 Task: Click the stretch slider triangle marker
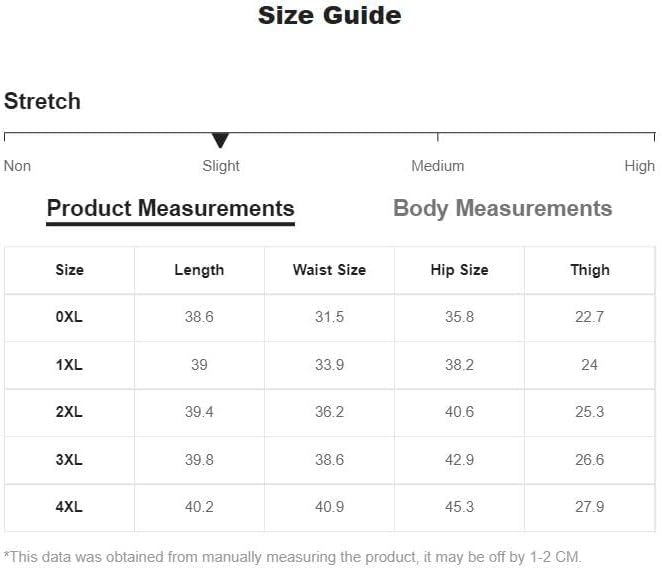click(220, 141)
